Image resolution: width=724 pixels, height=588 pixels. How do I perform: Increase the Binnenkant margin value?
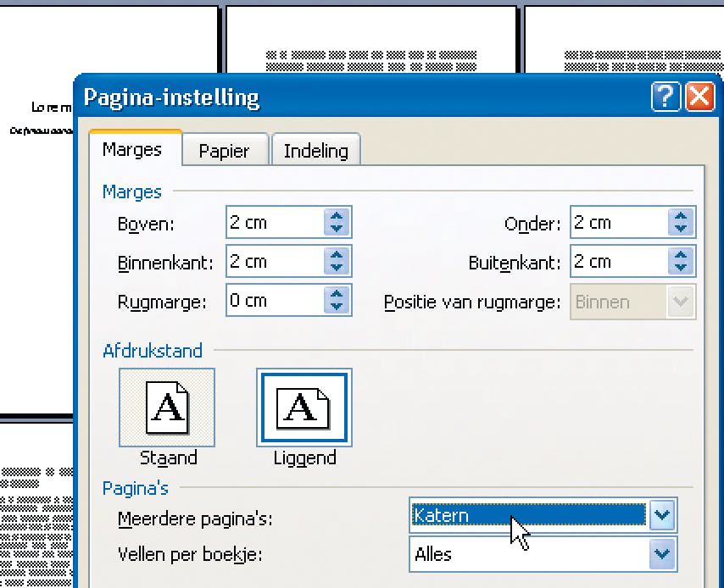pyautogui.click(x=337, y=256)
